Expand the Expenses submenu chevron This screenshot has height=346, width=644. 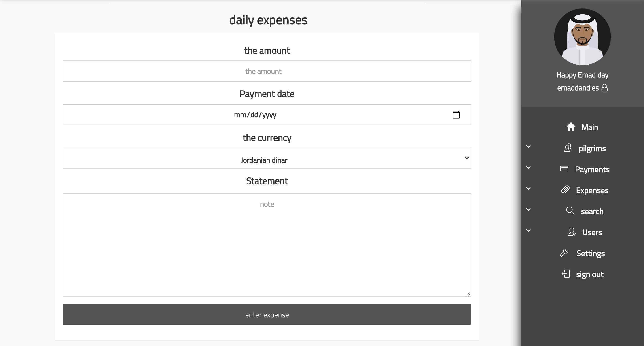coord(528,188)
